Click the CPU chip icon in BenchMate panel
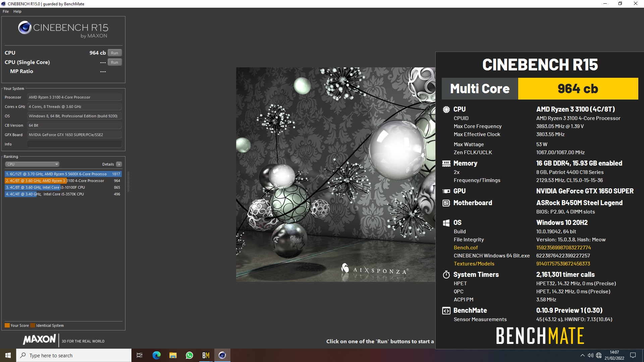Viewport: 644px width, 362px height. click(x=446, y=109)
